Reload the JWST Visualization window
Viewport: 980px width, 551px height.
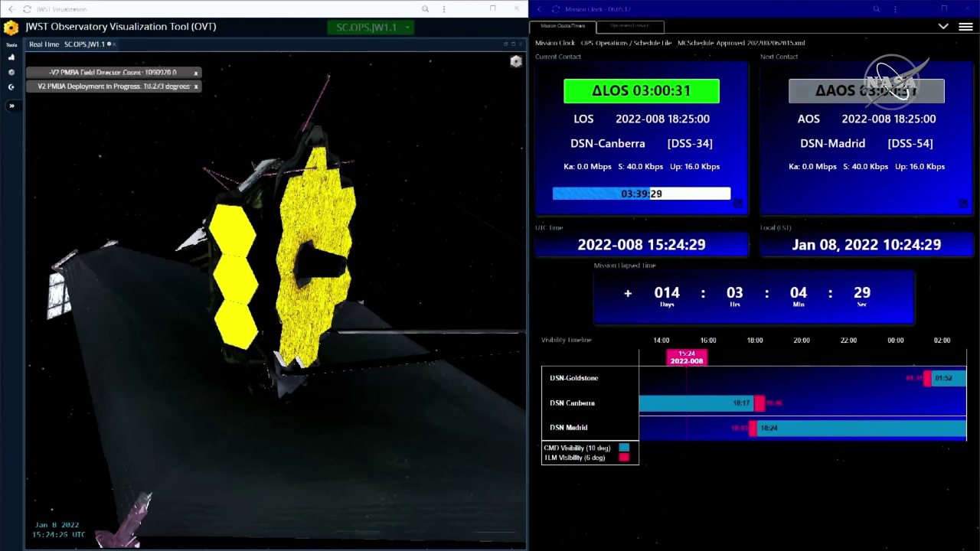[x=28, y=9]
